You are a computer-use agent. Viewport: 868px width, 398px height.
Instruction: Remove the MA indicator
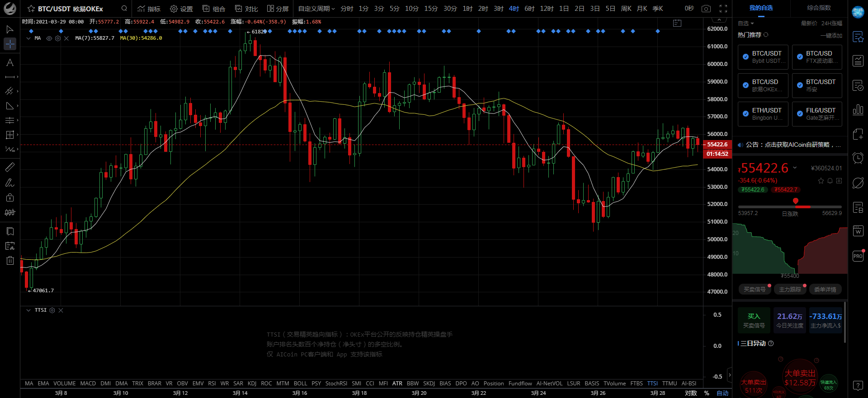pyautogui.click(x=66, y=38)
